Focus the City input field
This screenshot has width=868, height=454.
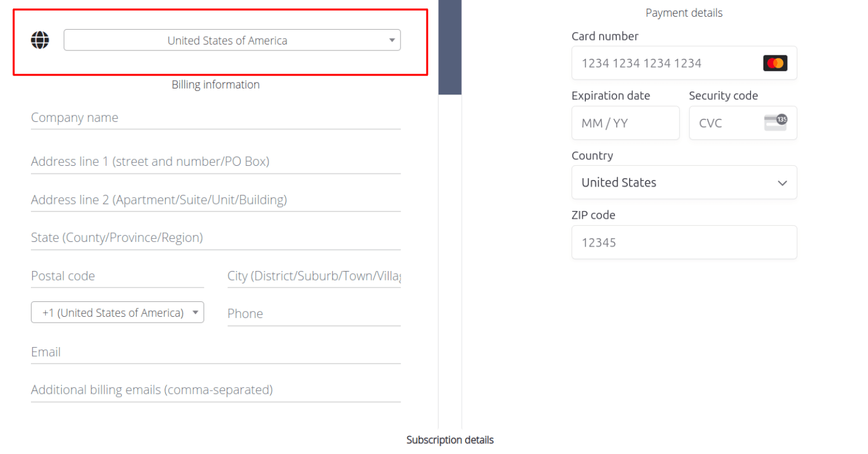314,276
